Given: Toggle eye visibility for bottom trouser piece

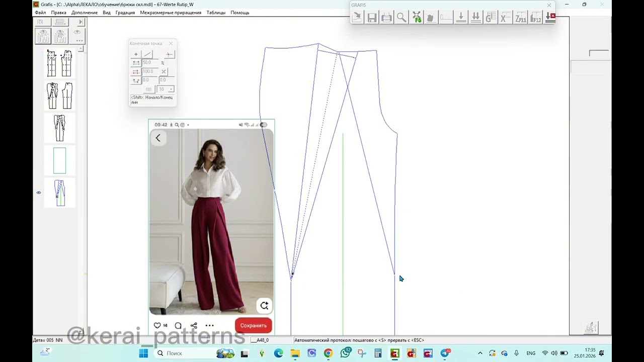Looking at the screenshot, I should pos(39,193).
